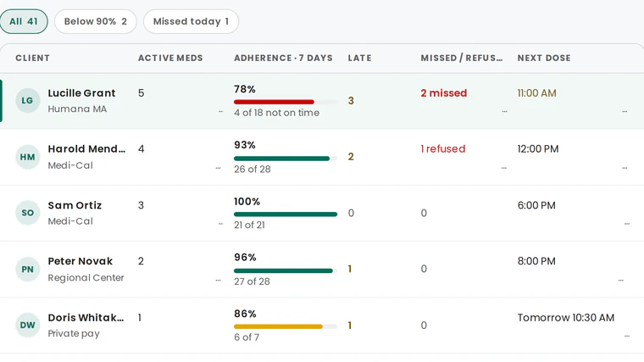Click the SO avatar for Sam Ortiz
The image size is (644, 362).
tap(27, 213)
